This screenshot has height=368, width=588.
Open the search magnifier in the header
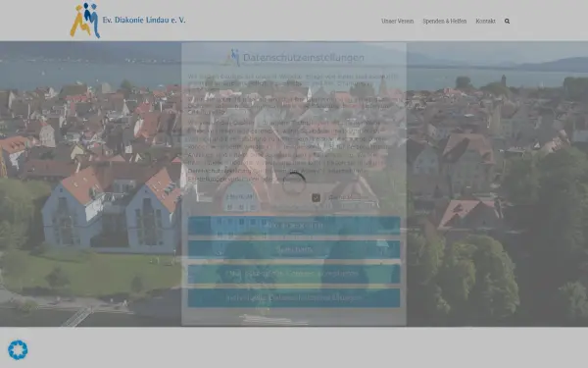[507, 21]
